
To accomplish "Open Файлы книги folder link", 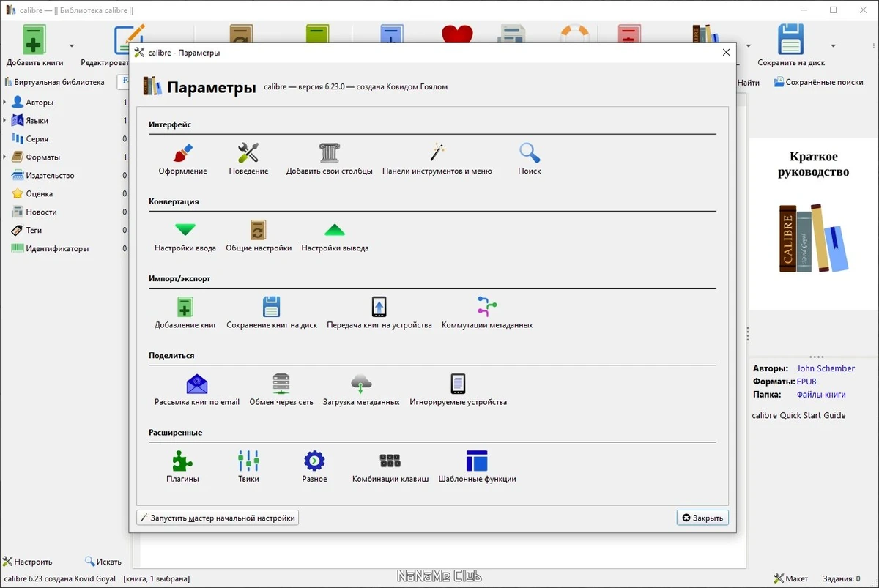I will 821,395.
